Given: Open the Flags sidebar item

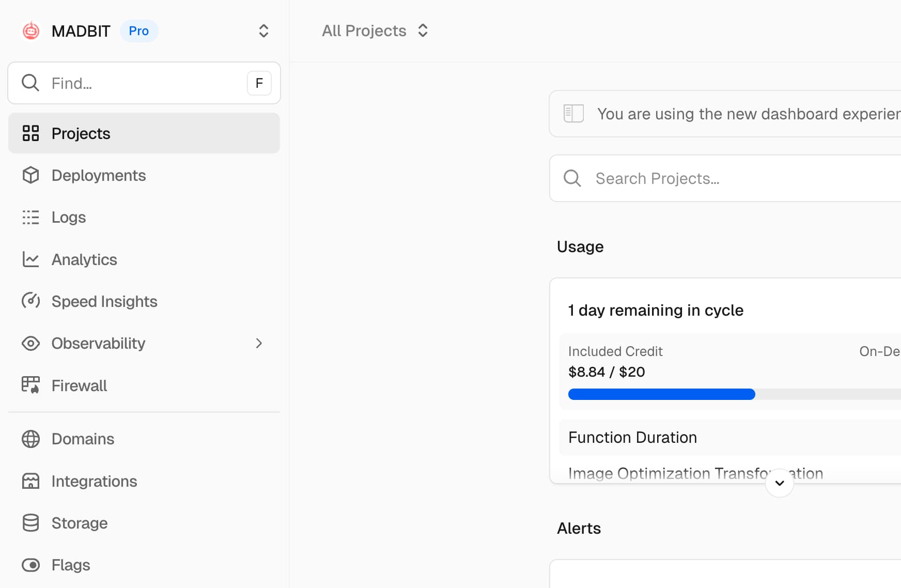Looking at the screenshot, I should tap(71, 565).
